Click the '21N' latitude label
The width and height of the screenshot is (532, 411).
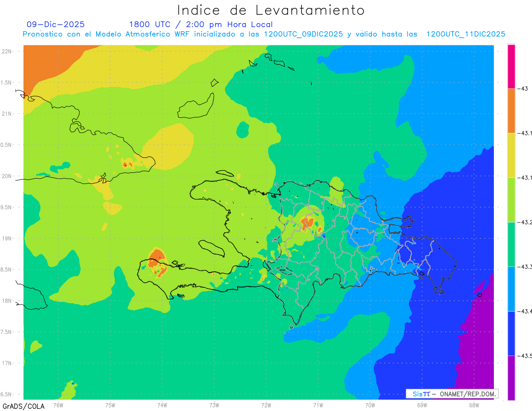click(7, 114)
